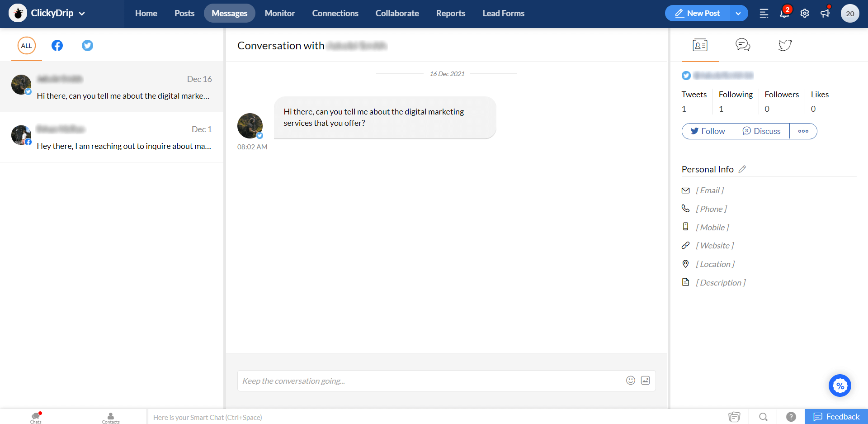Open the emoji picker smiley icon
Image resolution: width=868 pixels, height=424 pixels.
[x=631, y=381]
